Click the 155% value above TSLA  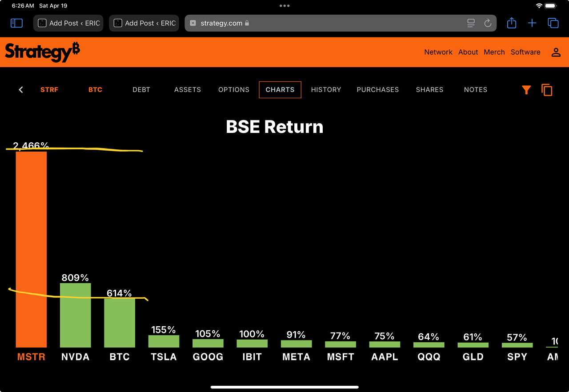(164, 330)
